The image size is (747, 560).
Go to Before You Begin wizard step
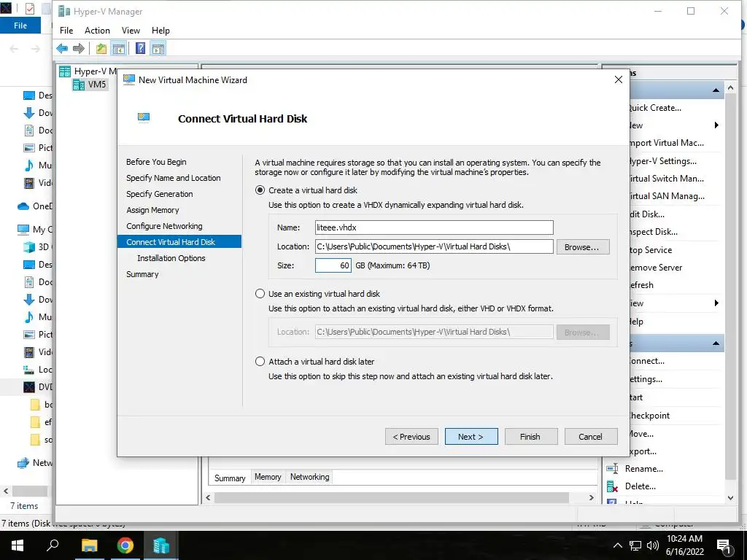coord(156,162)
